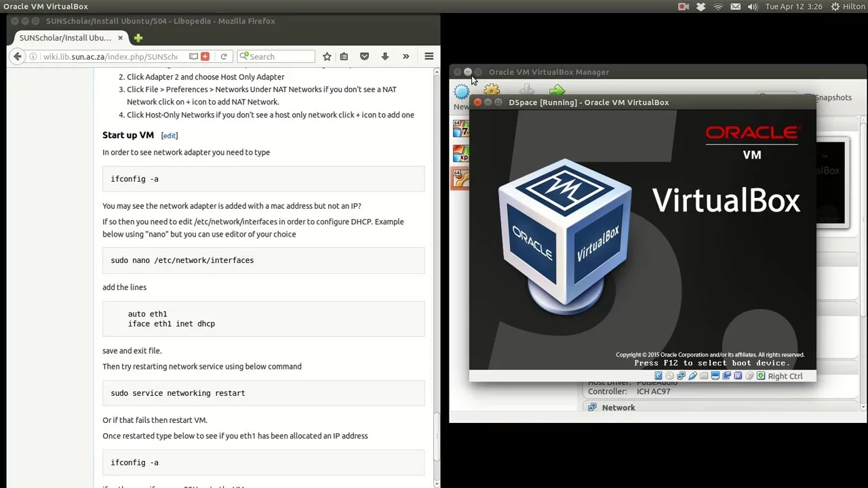Click virtualization features icon in VM status bar
This screenshot has width=868, height=488.
738,376
